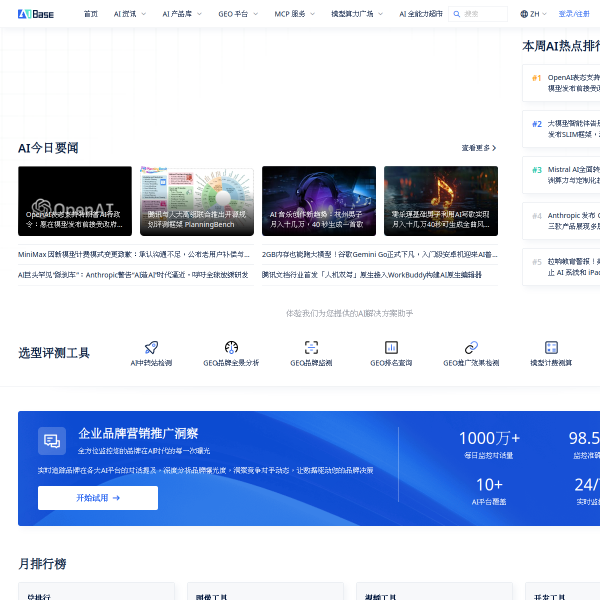
Task: Expand the chevron beside AI 资讯
Action: tap(144, 14)
